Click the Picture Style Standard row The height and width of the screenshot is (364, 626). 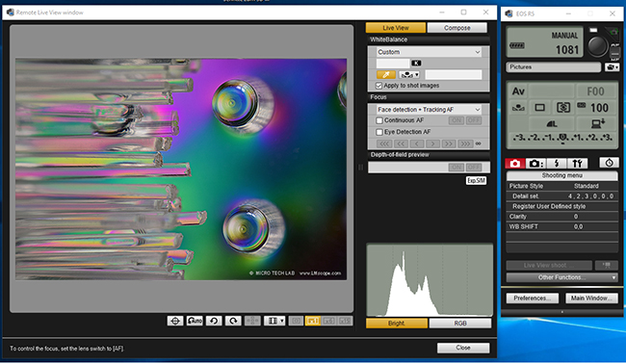point(562,186)
